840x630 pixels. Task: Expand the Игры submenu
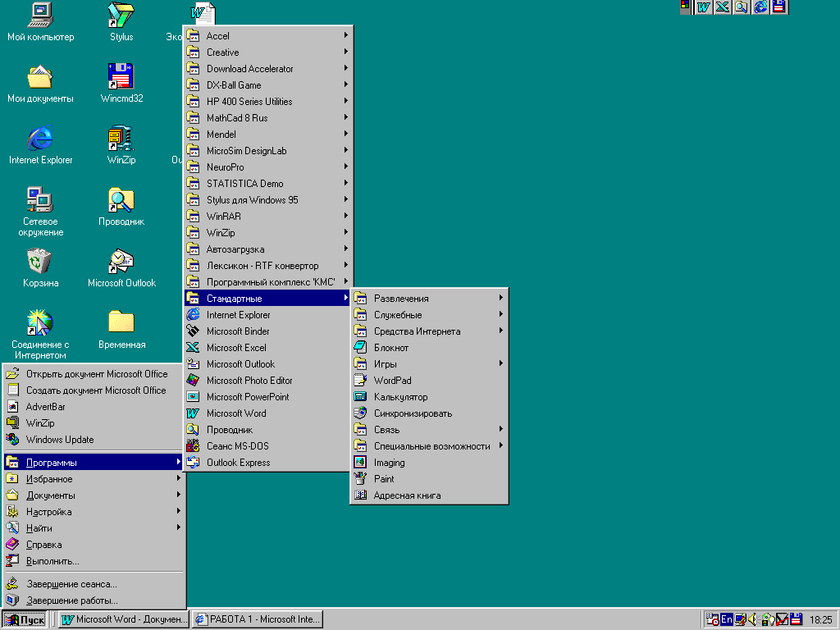pyautogui.click(x=429, y=364)
